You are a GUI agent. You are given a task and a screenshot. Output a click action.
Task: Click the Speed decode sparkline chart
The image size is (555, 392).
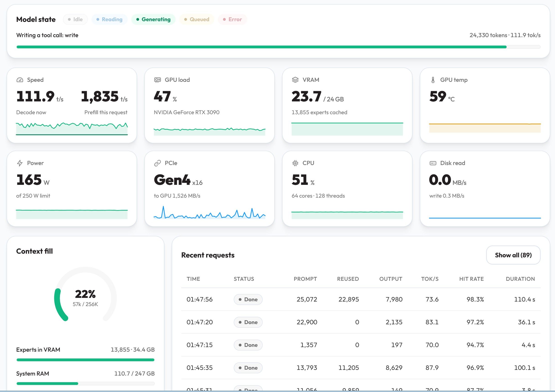[x=72, y=129]
